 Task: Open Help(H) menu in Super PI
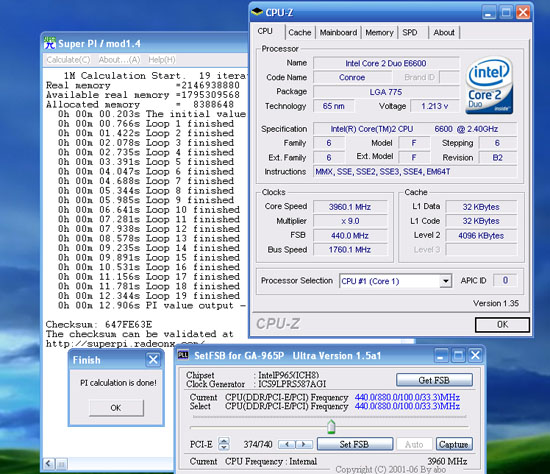(x=161, y=60)
